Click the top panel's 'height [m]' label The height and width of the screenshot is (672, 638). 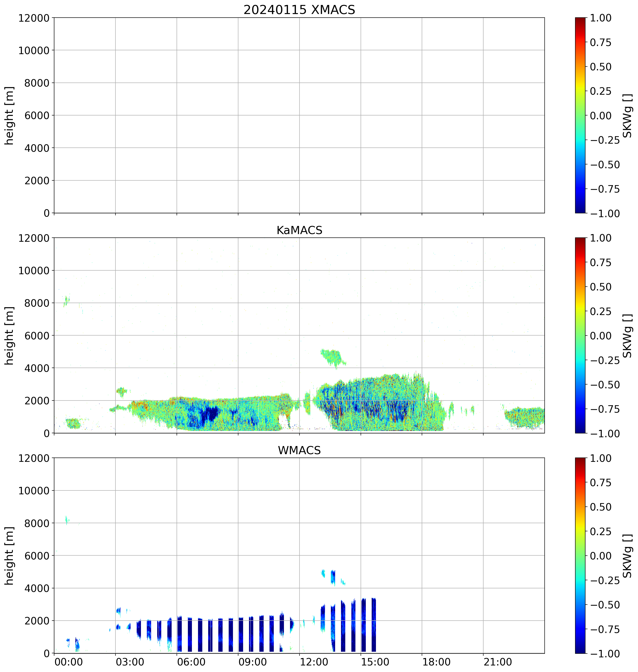pos(9,115)
